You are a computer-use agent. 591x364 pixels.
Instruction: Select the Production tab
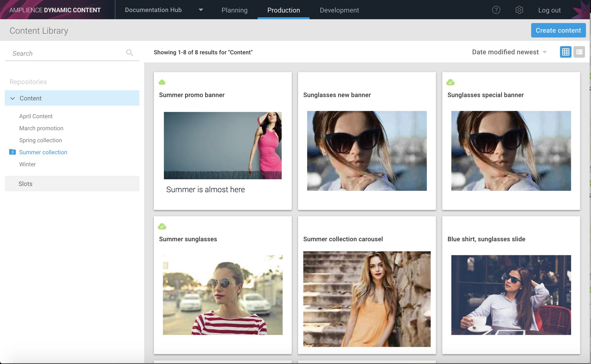284,10
